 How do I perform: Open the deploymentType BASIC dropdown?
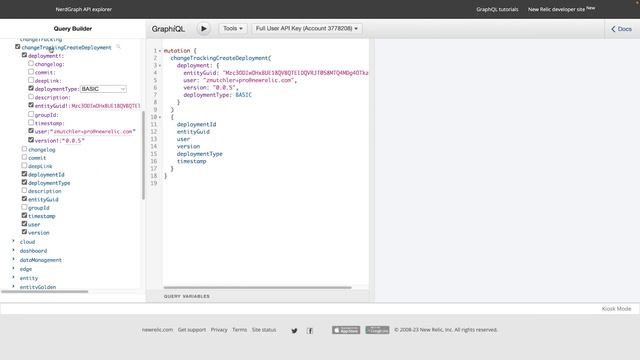pyautogui.click(x=103, y=89)
